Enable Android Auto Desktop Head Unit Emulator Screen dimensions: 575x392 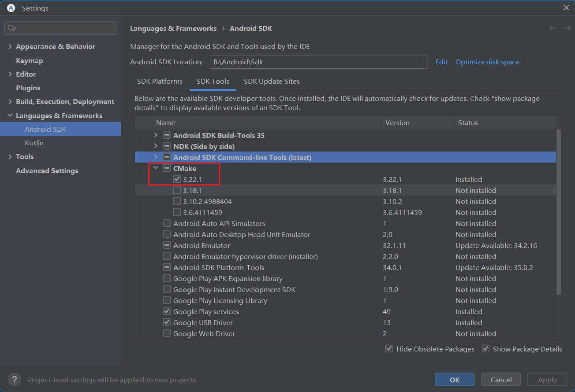pos(167,234)
